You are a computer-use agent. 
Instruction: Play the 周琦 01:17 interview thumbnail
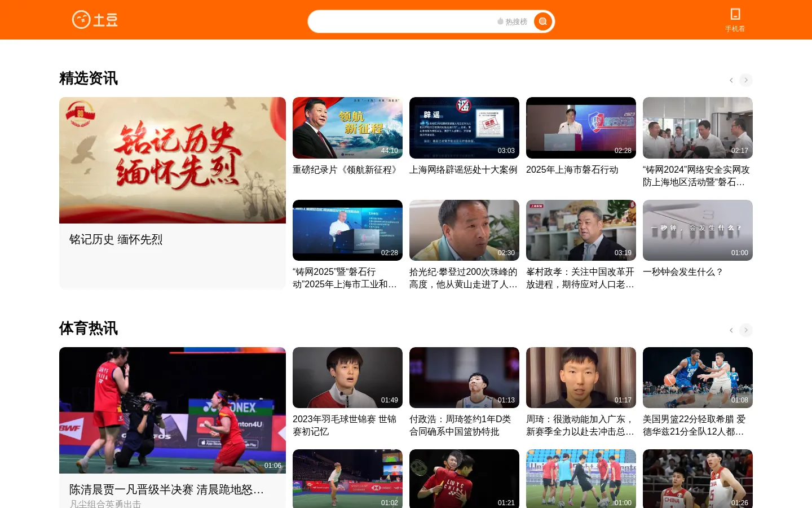tap(581, 378)
